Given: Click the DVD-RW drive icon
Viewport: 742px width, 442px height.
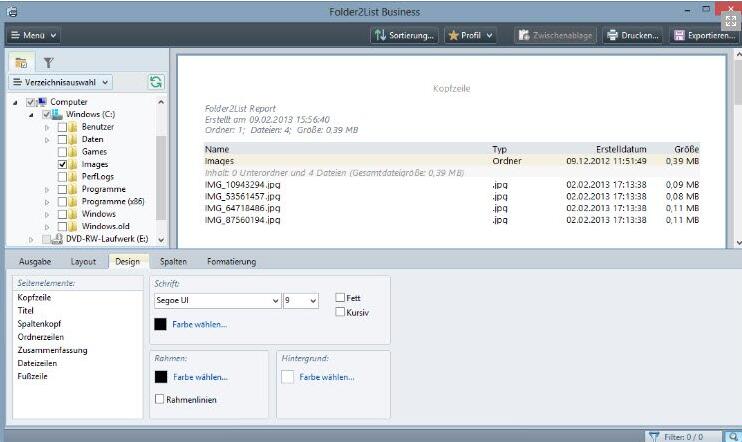Looking at the screenshot, I should pos(57,239).
